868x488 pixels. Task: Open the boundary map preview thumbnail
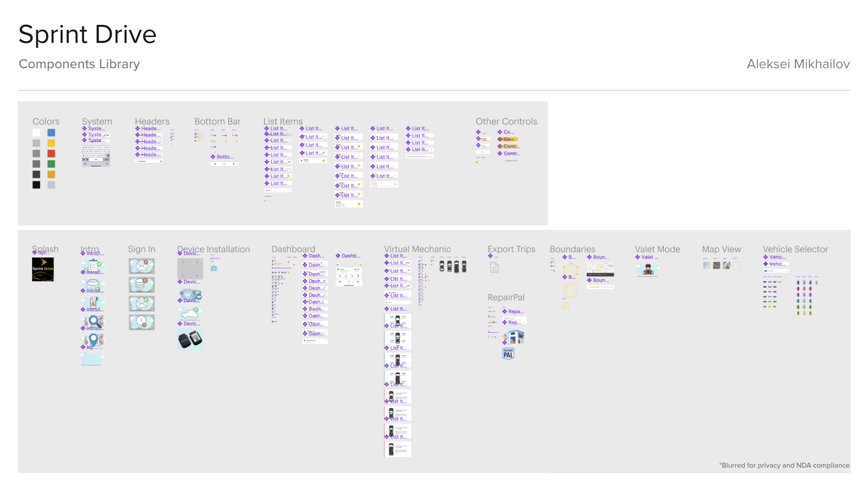[600, 268]
